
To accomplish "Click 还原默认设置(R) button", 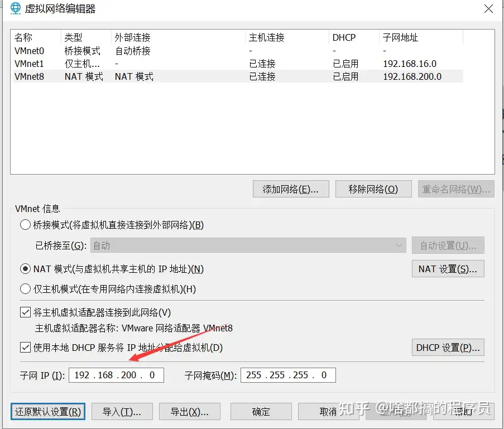I will pos(48,412).
